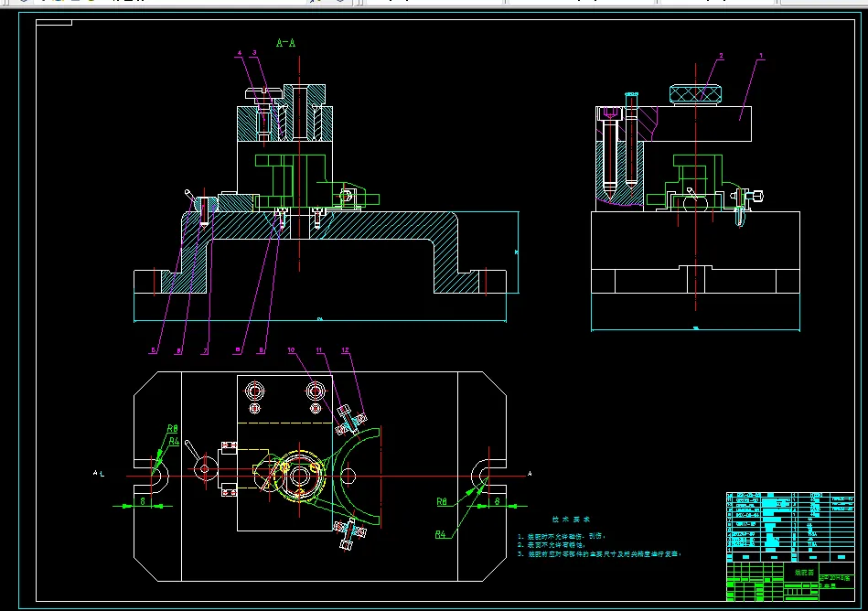The image size is (868, 611).
Task: Click the dimension 8 at right slot
Action: click(497, 501)
